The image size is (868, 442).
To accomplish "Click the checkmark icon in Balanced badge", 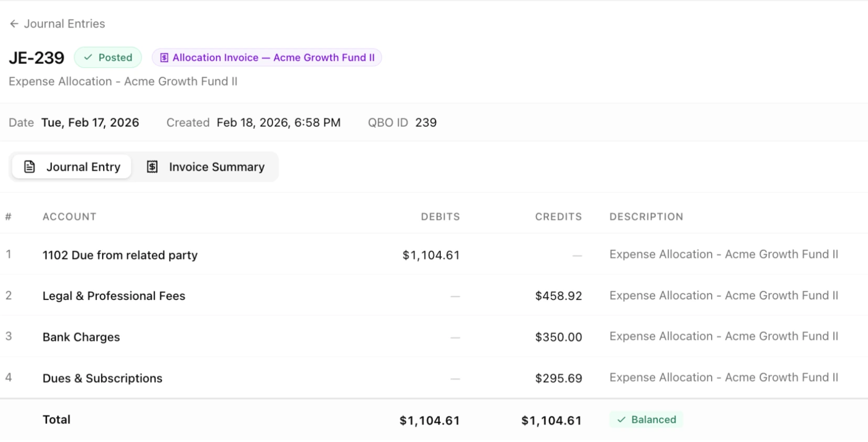I will tap(622, 419).
